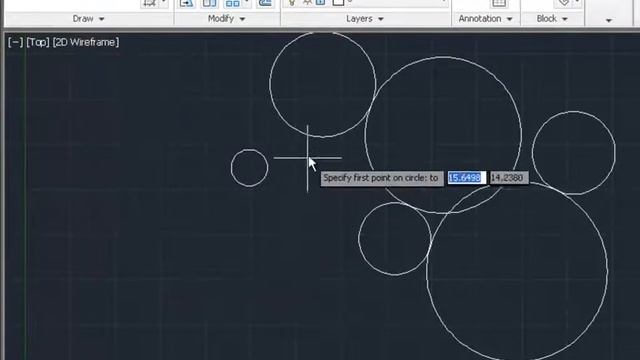
Task: Click the highlighted 15.6498 coordinate input field
Action: point(466,178)
